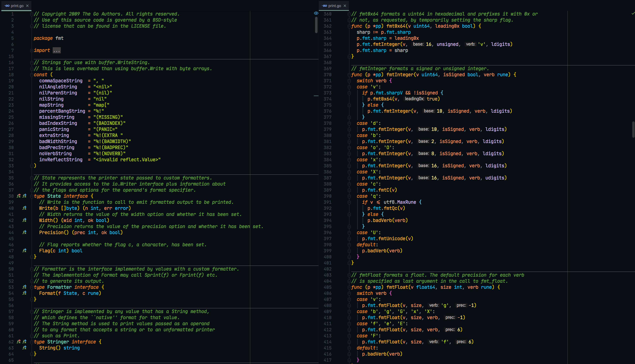Viewport: 635px width, 364px height.
Task: Expand the folded import ... placeholder
Action: click(57, 50)
